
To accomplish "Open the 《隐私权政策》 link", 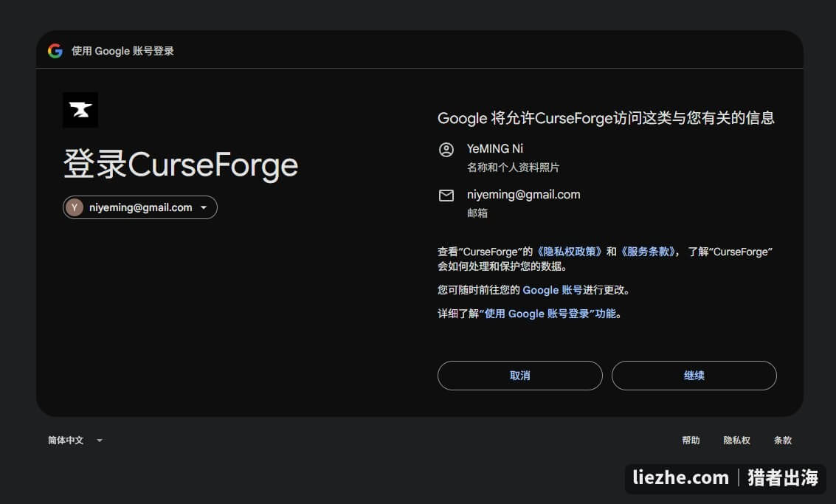I will click(569, 252).
